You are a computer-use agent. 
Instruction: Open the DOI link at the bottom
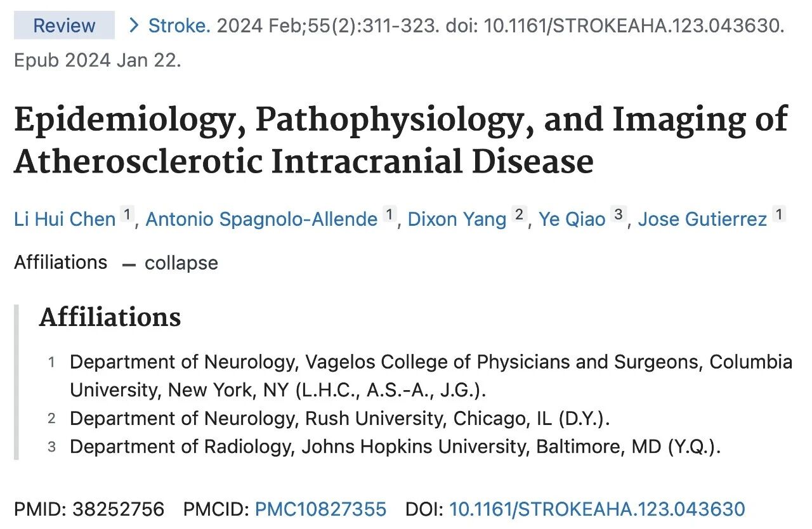click(x=596, y=509)
